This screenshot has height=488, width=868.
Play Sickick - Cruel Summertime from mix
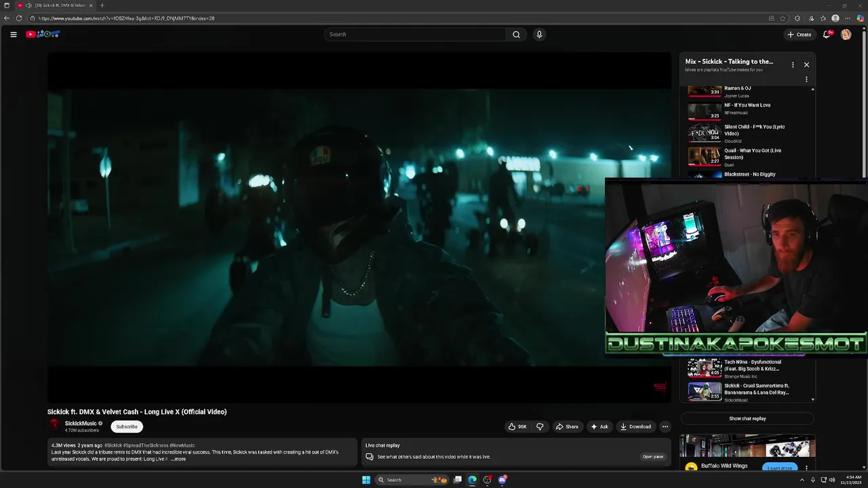pyautogui.click(x=747, y=392)
